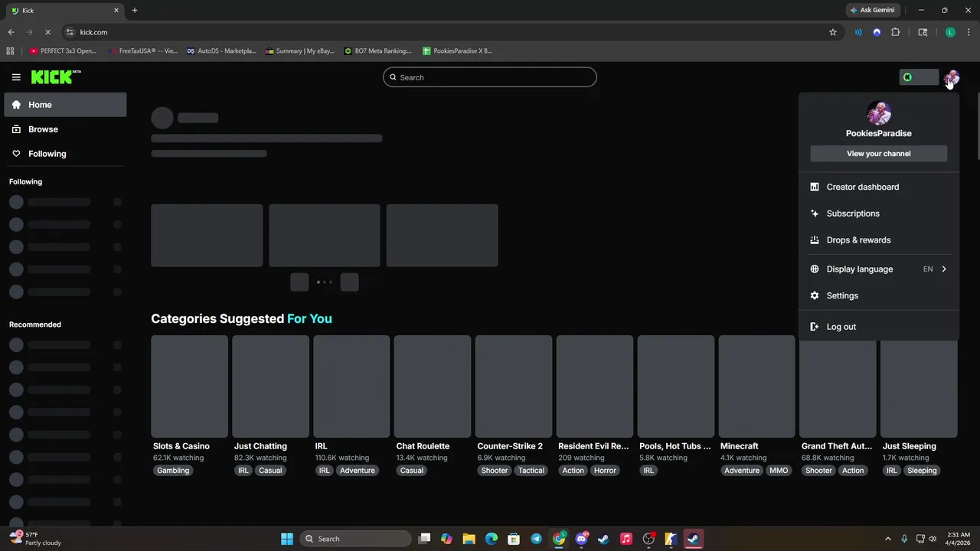
Task: Open Creator dashboard
Action: point(879,187)
